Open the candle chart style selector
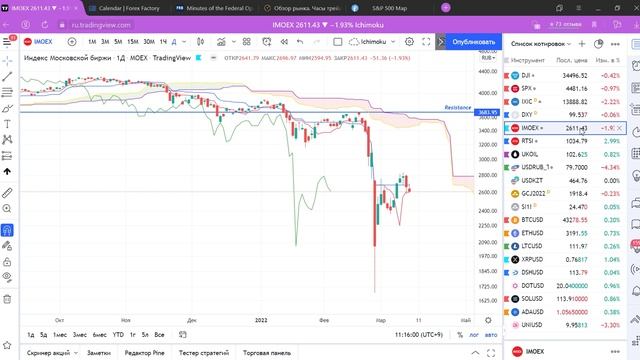Image resolution: width=640 pixels, height=360 pixels. pyautogui.click(x=200, y=42)
